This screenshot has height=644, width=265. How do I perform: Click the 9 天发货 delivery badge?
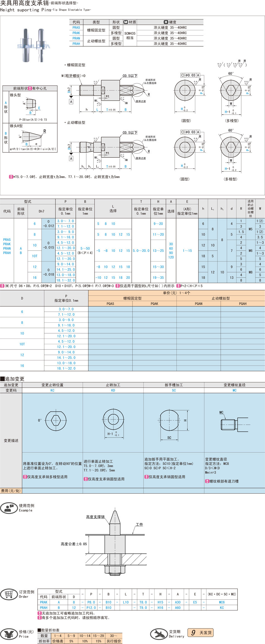pyautogui.click(x=200, y=633)
